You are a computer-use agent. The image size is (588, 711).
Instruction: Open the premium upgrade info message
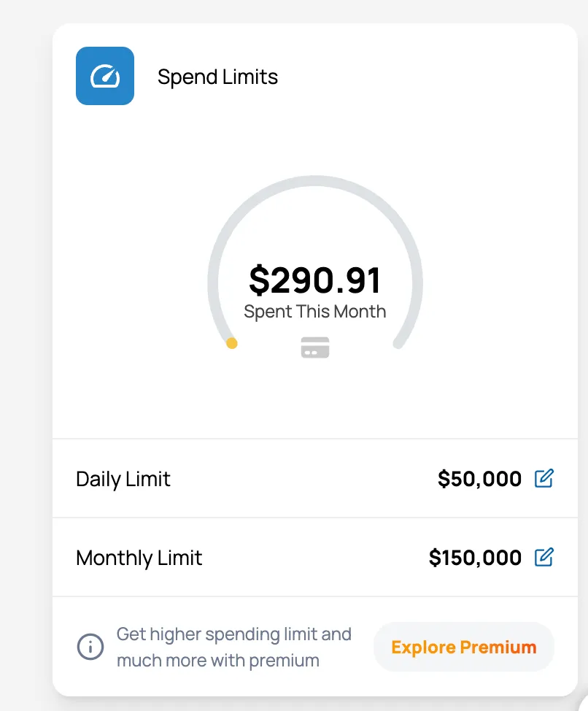click(233, 647)
